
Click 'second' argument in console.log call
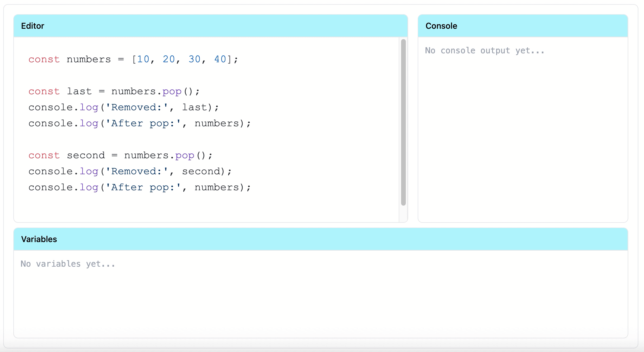pos(201,171)
